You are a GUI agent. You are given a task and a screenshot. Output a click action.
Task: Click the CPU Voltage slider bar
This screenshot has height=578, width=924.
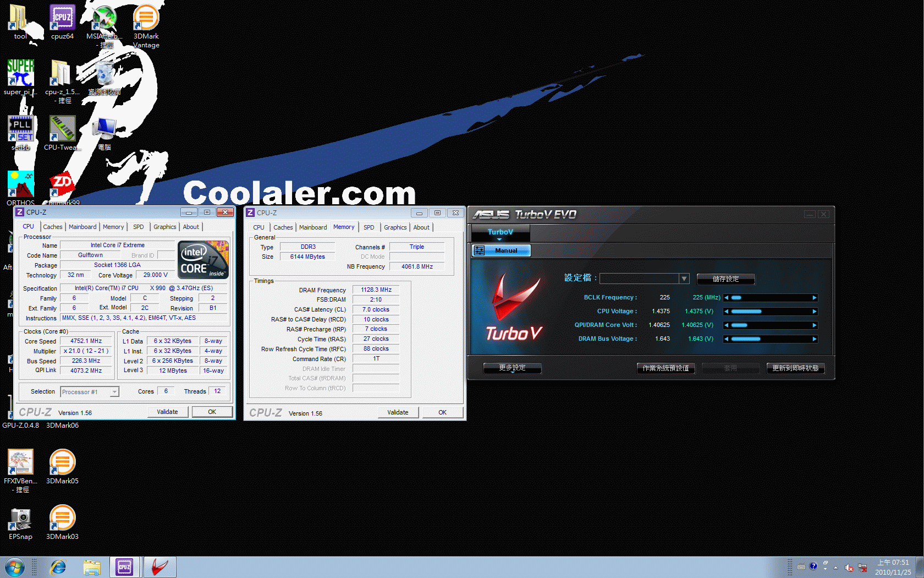pos(771,312)
